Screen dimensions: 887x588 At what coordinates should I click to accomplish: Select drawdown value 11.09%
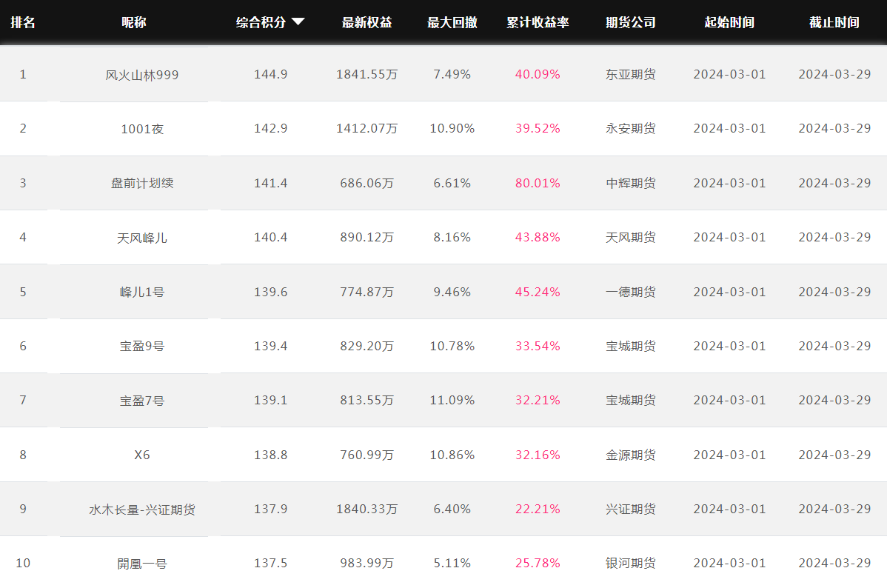452,400
